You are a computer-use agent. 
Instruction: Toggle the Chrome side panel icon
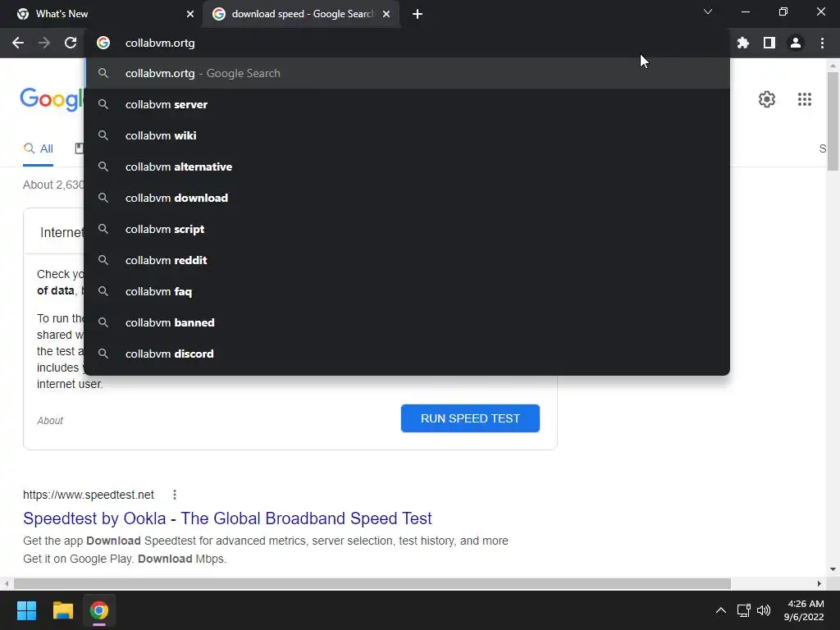pos(769,43)
